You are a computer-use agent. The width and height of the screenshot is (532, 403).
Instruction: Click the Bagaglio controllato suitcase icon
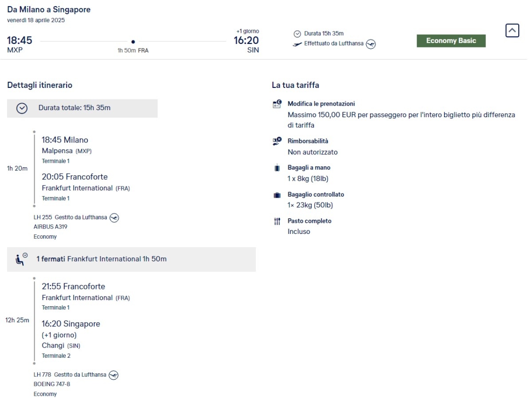coord(277,195)
